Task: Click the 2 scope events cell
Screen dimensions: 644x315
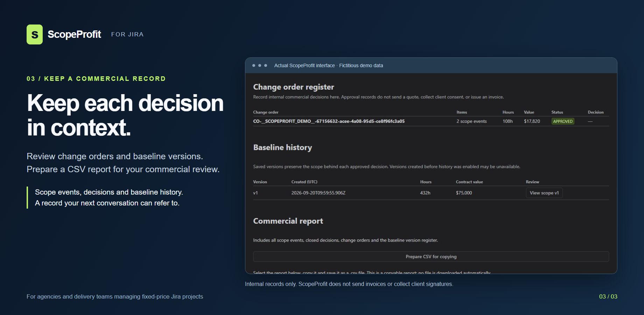Action: coord(471,121)
